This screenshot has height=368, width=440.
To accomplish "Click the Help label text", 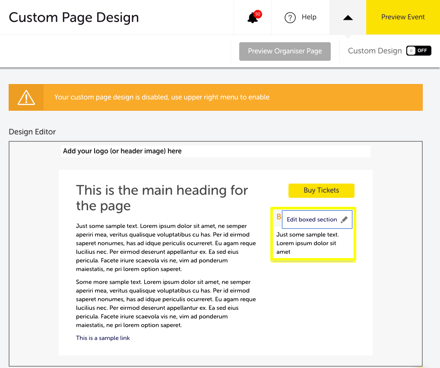I will [x=309, y=17].
